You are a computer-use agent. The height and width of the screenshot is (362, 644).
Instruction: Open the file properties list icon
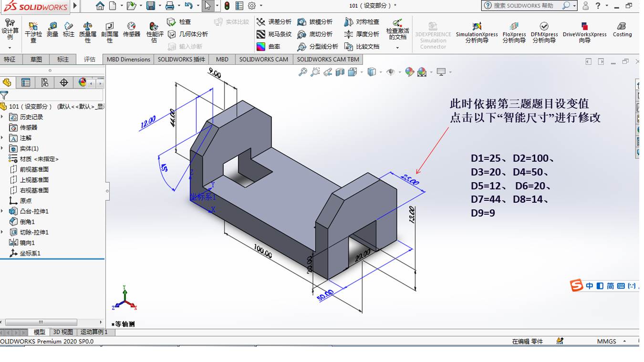pyautogui.click(x=239, y=6)
